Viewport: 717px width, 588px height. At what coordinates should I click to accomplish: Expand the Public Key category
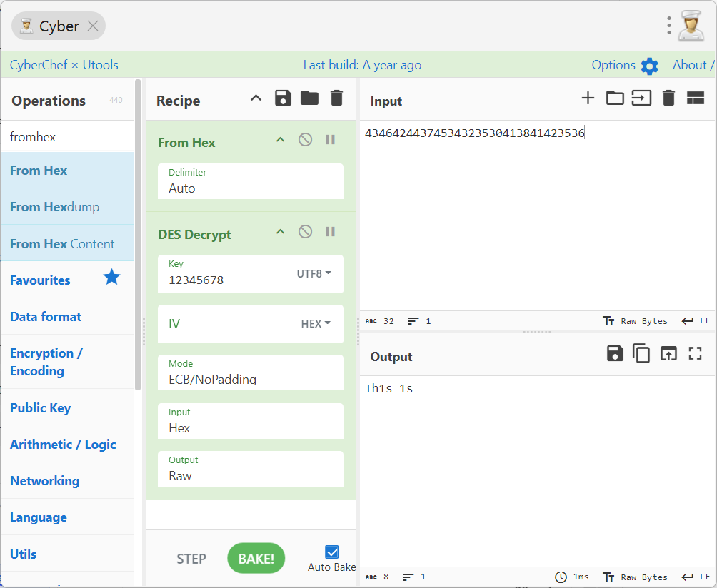pos(67,407)
